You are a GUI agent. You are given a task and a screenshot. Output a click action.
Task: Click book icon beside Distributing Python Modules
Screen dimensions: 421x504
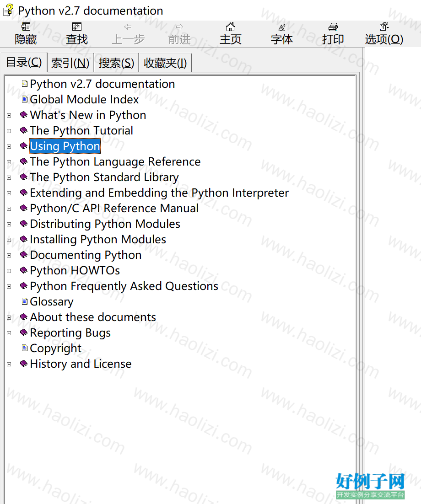click(23, 223)
